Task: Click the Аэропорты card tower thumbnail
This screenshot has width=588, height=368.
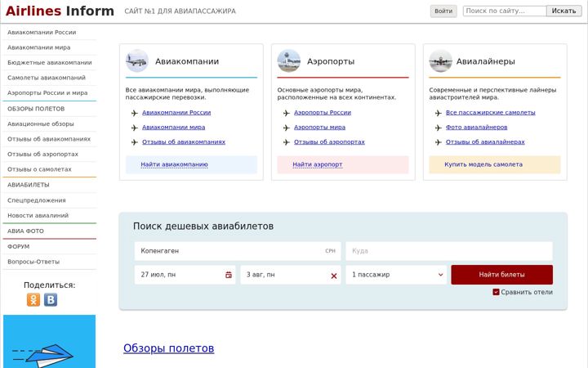Action: click(x=289, y=61)
